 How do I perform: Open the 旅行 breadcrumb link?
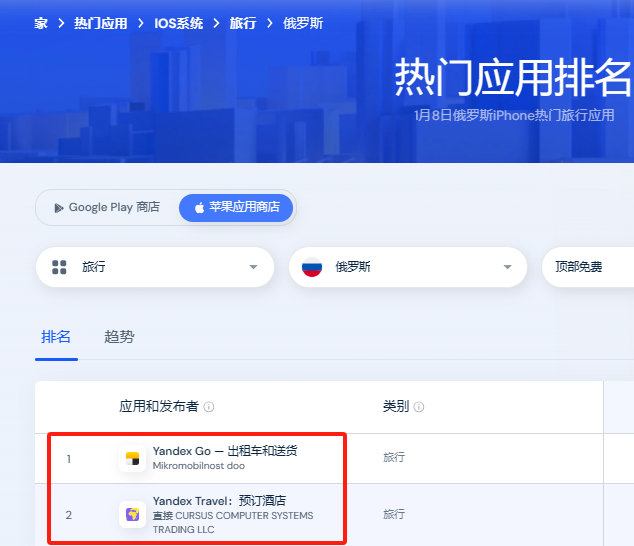[243, 23]
